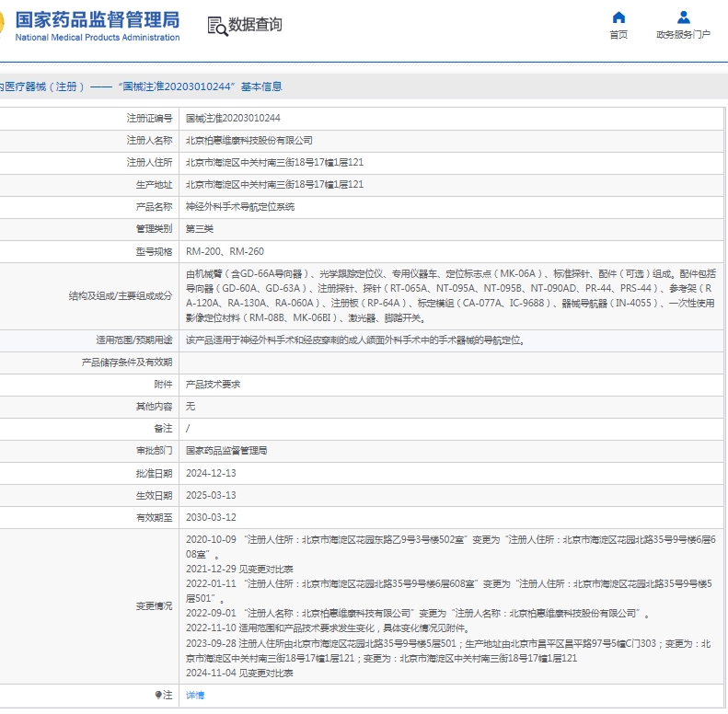Open the 政务服务门户 user icon
Screen dimensions: 728x714
pos(683,17)
